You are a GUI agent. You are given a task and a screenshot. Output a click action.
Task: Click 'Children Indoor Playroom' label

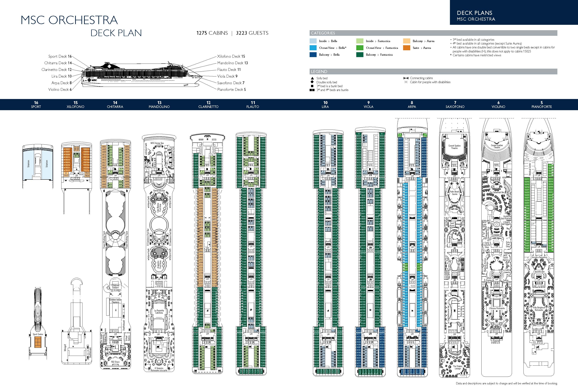[x=115, y=301]
